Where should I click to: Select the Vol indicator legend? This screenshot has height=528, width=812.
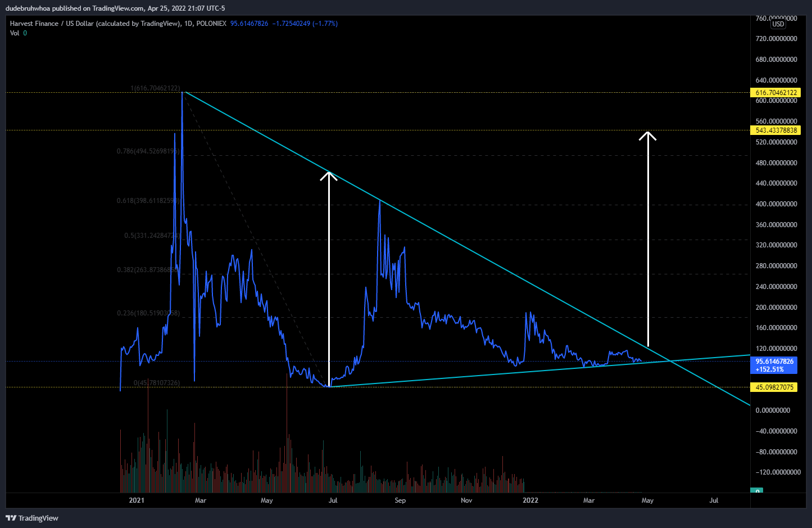coord(19,33)
